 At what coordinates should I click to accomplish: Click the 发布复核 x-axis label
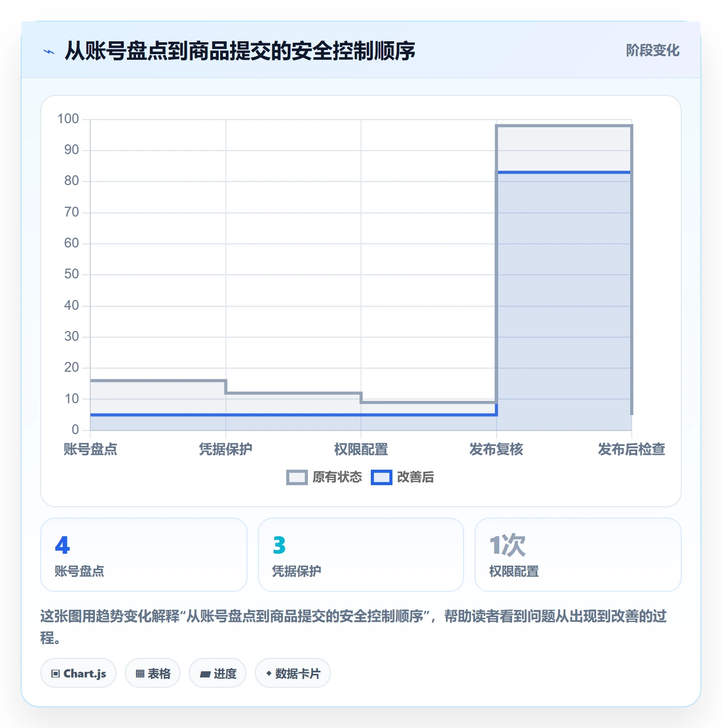496,449
